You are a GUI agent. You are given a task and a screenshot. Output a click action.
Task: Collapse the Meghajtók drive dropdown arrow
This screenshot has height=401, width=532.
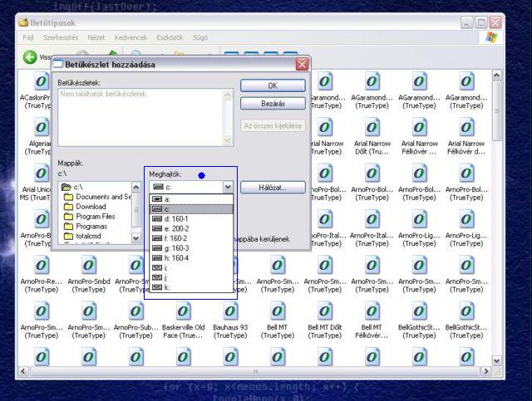click(x=228, y=188)
